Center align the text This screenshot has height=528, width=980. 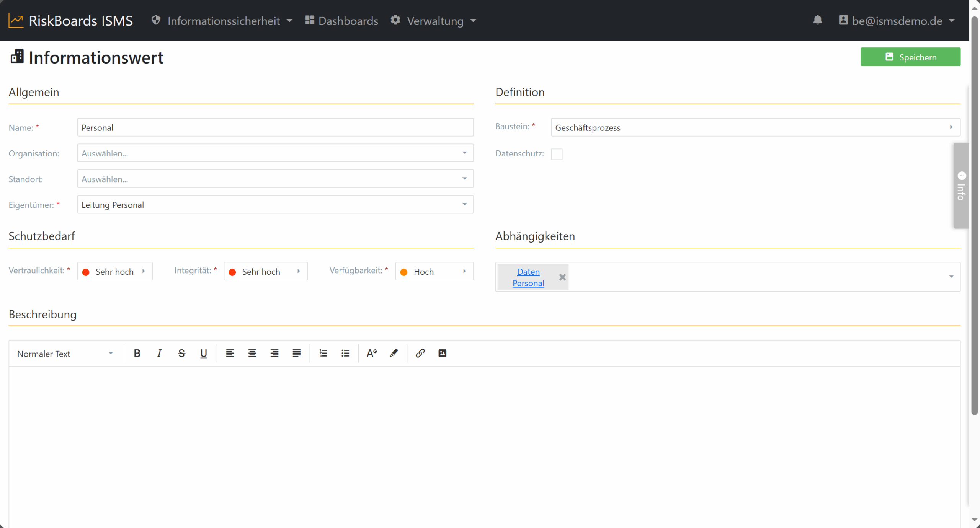252,353
